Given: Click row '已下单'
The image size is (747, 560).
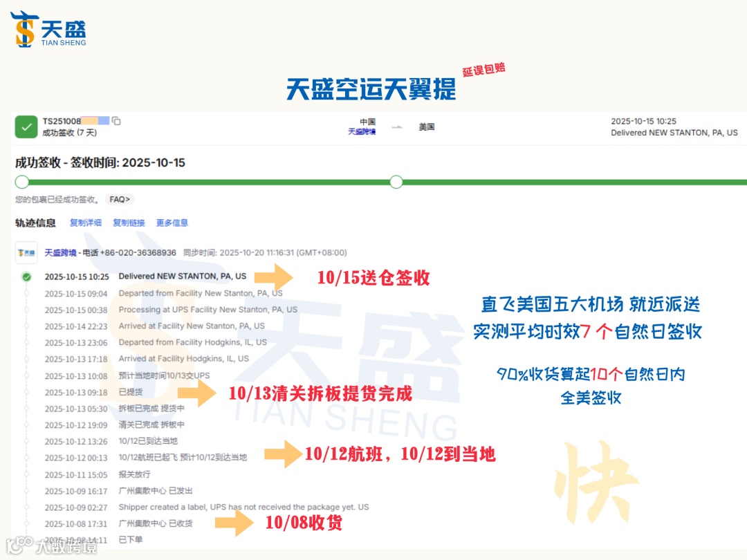Looking at the screenshot, I should point(93,539).
